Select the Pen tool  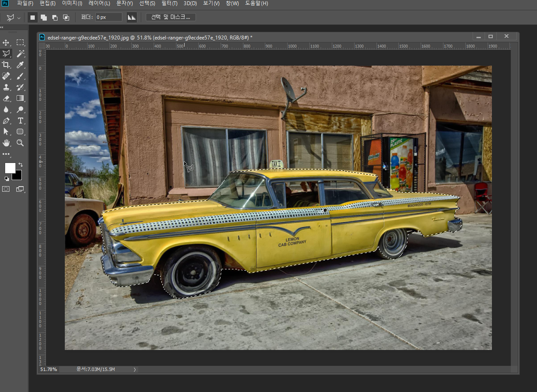6,121
